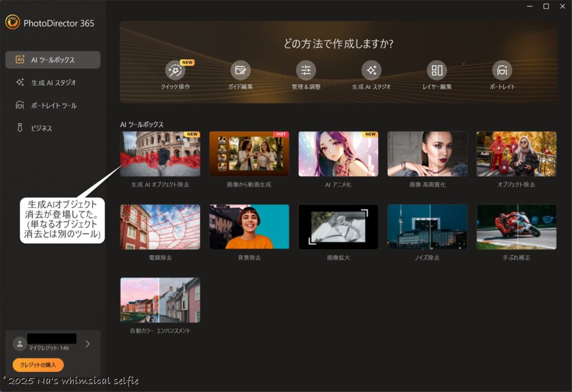Open クイック操作 quick action icon
This screenshot has height=392, width=572.
tap(175, 70)
